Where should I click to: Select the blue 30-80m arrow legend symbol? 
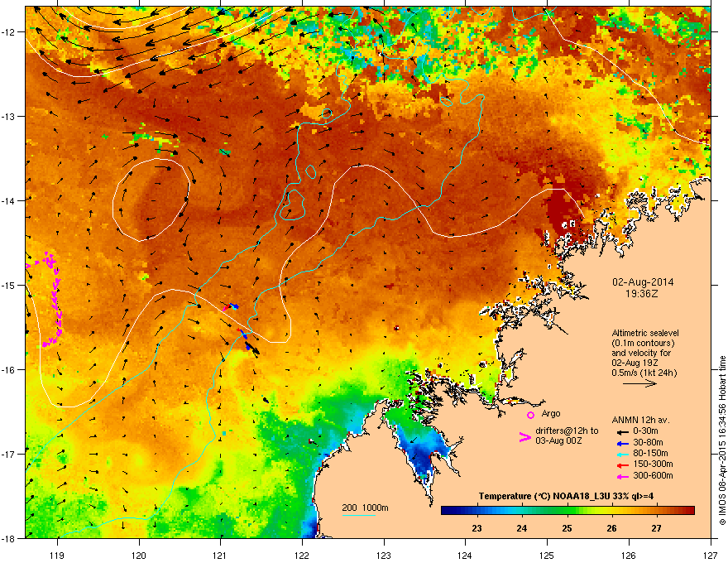(621, 443)
